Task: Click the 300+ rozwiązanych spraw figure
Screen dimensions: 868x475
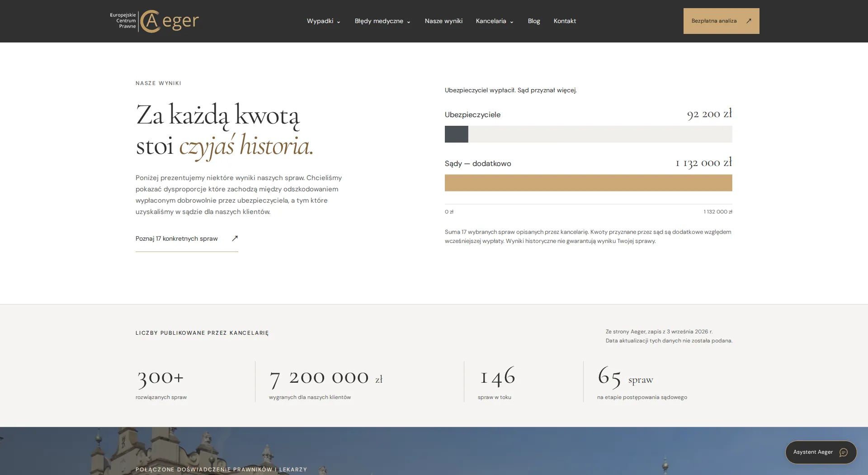Action: coord(160,377)
